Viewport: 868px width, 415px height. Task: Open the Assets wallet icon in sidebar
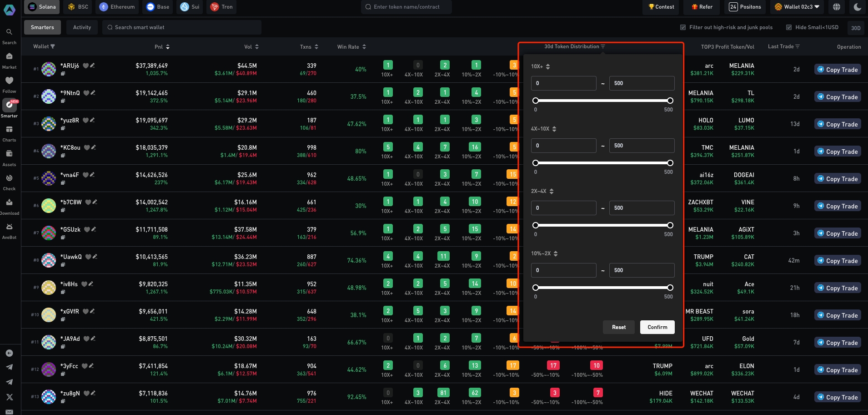click(x=9, y=154)
